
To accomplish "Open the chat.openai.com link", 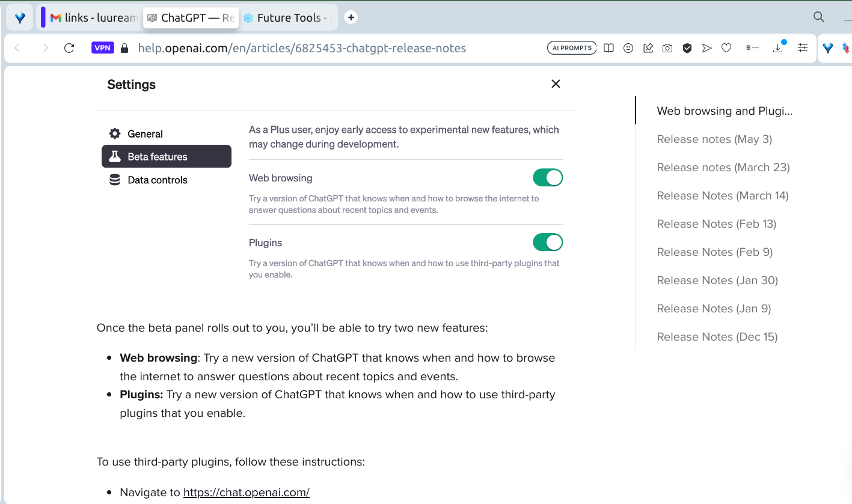I will pos(246,493).
